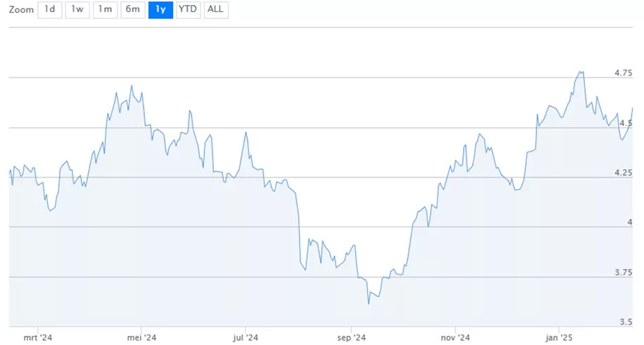Choose the 1m zoom option
Screen dimensions: 644x345
105,10
